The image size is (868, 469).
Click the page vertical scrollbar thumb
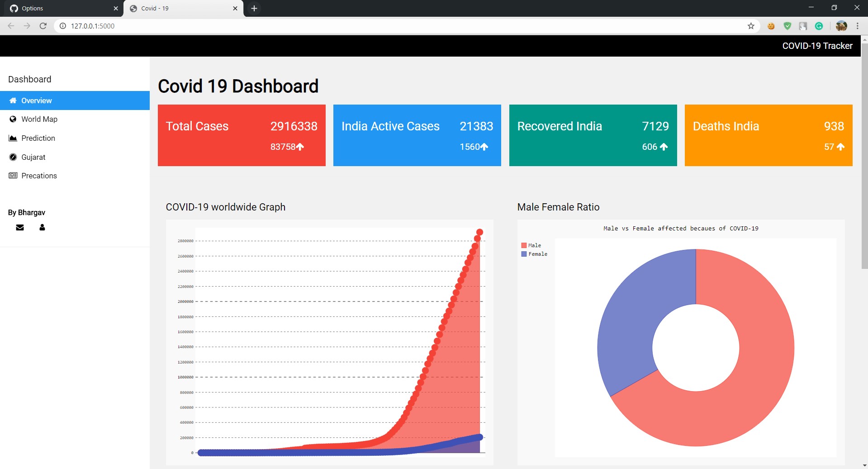click(x=864, y=156)
